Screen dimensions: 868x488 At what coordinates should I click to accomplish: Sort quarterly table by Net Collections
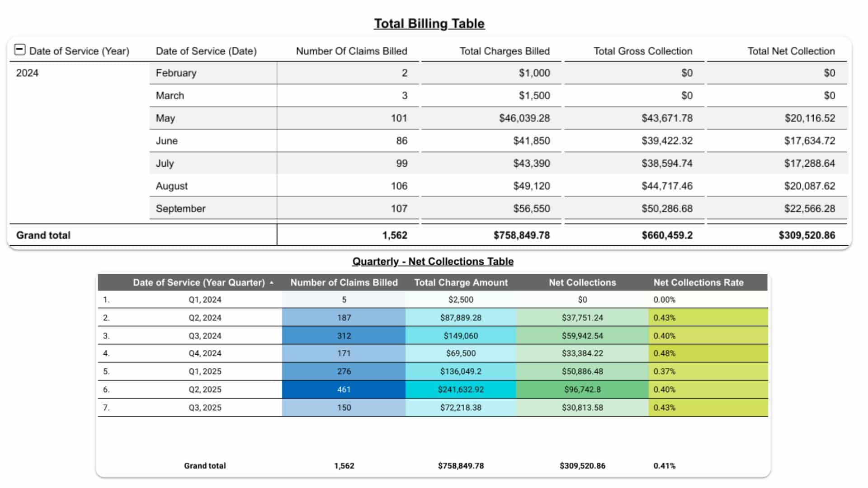click(582, 282)
